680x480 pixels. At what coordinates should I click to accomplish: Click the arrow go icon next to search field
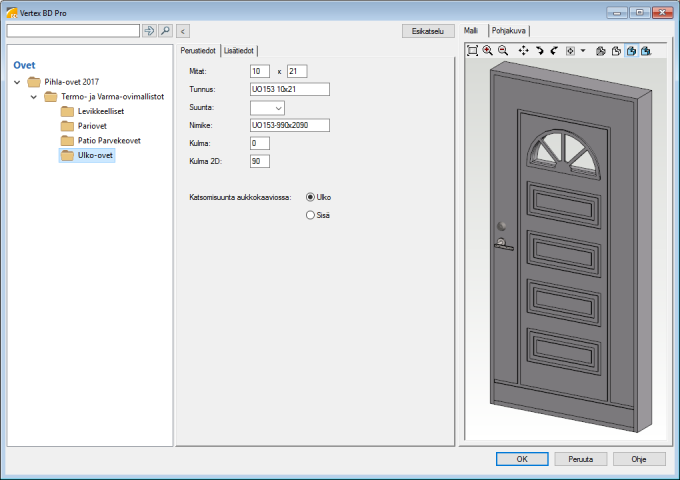[x=150, y=31]
